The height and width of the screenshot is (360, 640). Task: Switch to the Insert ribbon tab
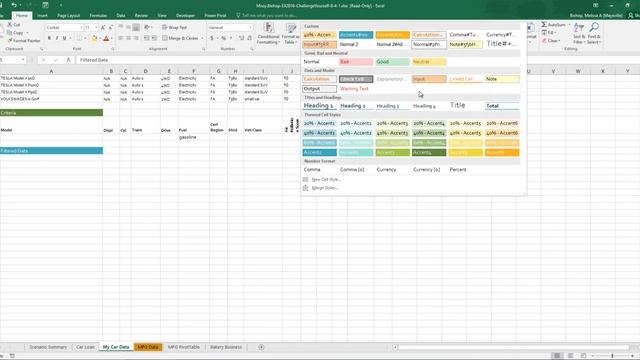[x=42, y=16]
